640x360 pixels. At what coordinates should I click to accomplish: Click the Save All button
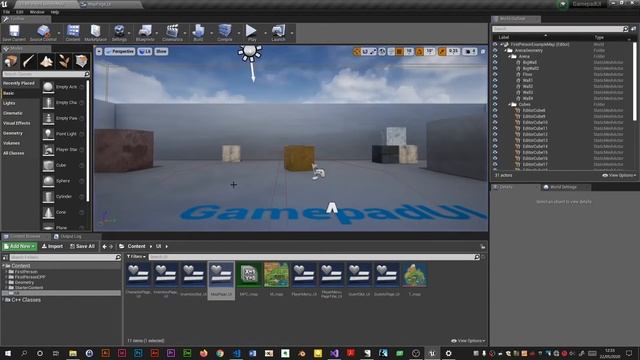(x=82, y=246)
